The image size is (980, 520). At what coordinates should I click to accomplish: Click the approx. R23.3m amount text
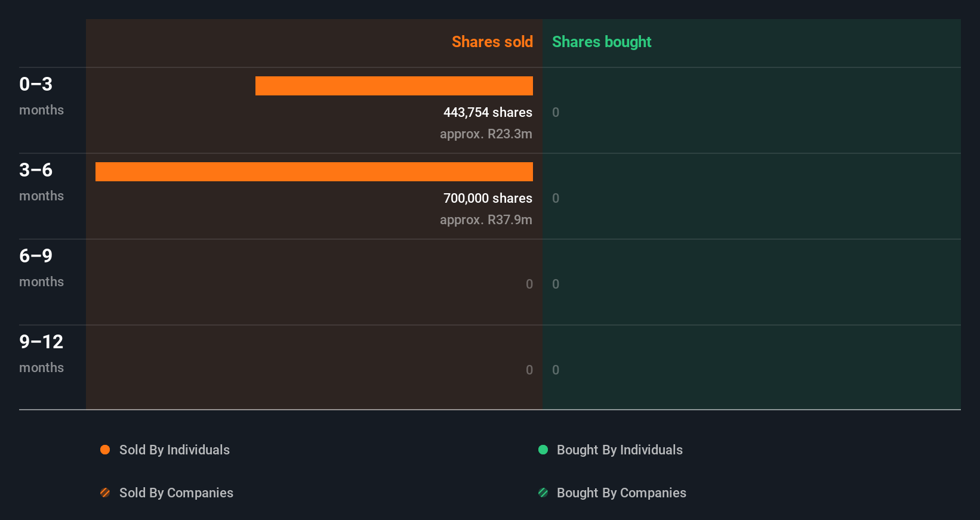[x=486, y=134]
